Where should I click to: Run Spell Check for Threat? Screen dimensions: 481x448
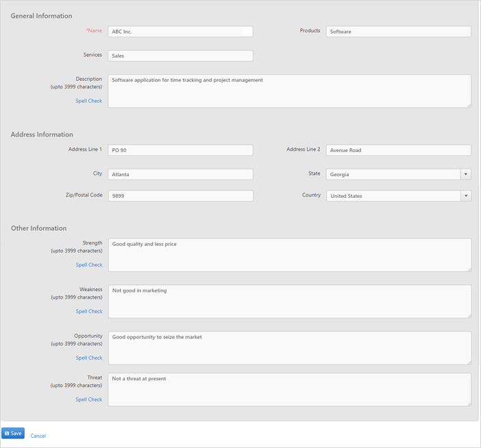pyautogui.click(x=88, y=399)
